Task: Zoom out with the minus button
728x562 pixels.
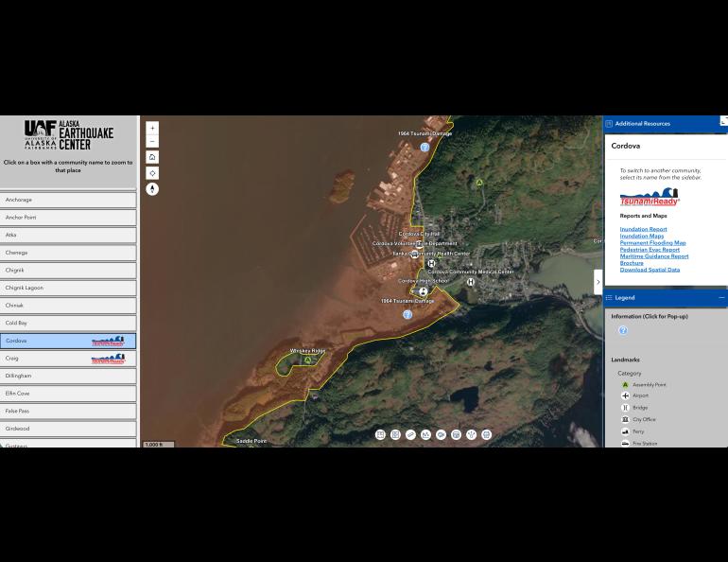Action: (152, 141)
